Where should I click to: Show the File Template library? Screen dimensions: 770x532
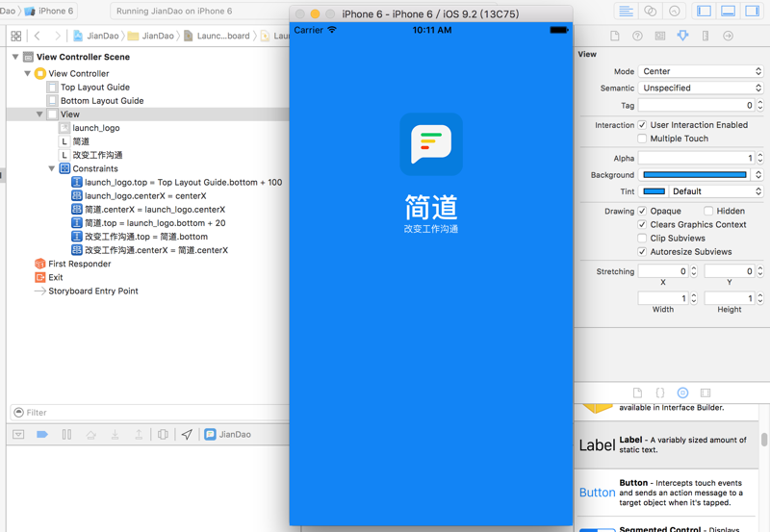(x=637, y=393)
